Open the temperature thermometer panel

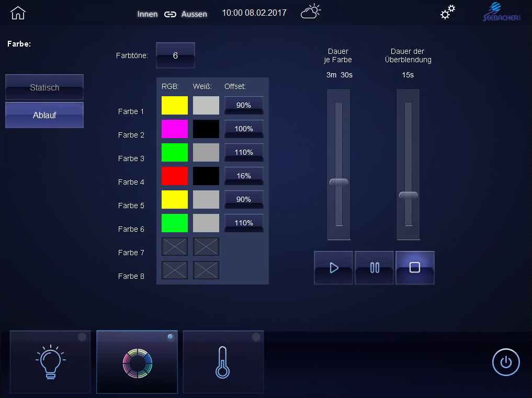click(x=223, y=361)
